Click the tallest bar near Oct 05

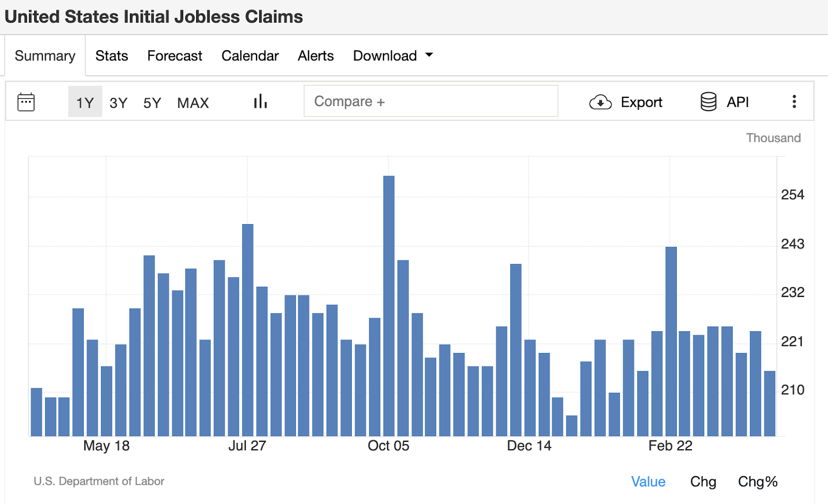point(389,305)
